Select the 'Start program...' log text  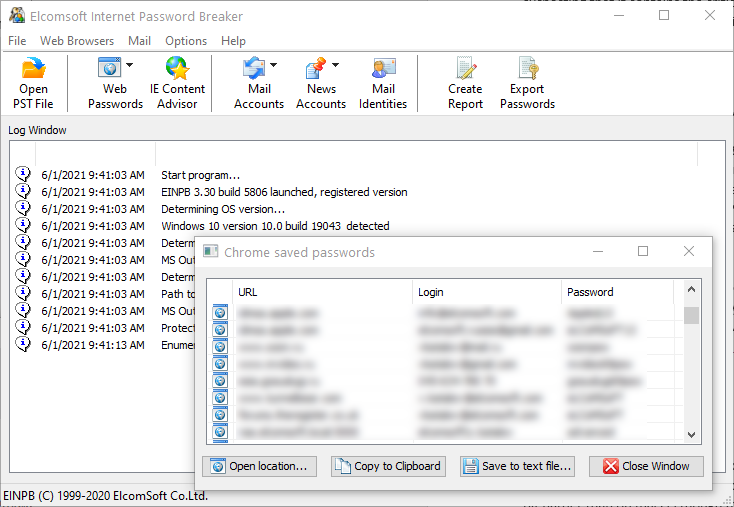[200, 175]
